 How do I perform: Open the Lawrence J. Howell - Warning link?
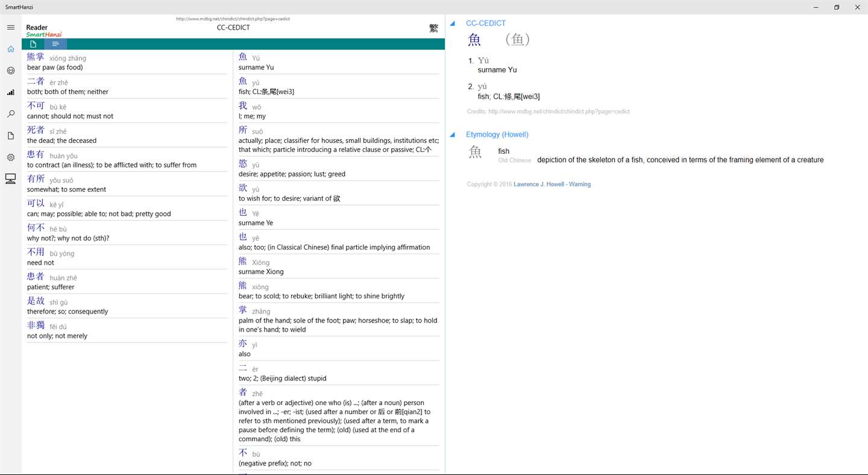coord(552,184)
